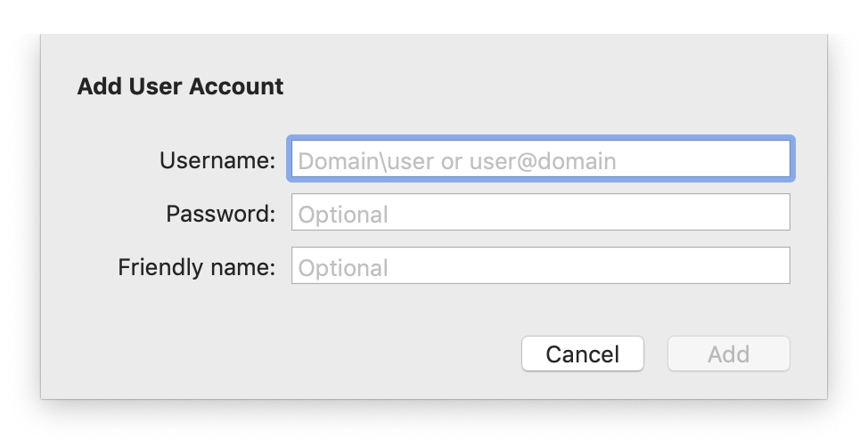Activate the field beside Friendly name label
This screenshot has height=447, width=868.
pyautogui.click(x=540, y=266)
